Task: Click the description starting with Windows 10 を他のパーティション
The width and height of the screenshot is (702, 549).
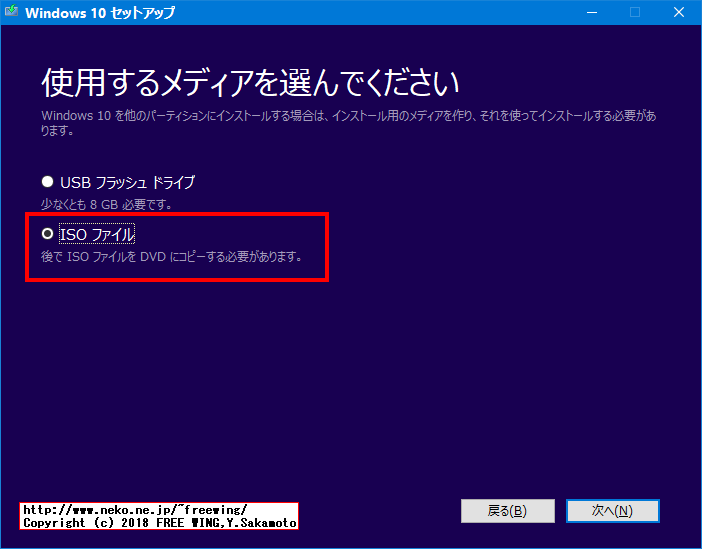Action: tap(349, 123)
